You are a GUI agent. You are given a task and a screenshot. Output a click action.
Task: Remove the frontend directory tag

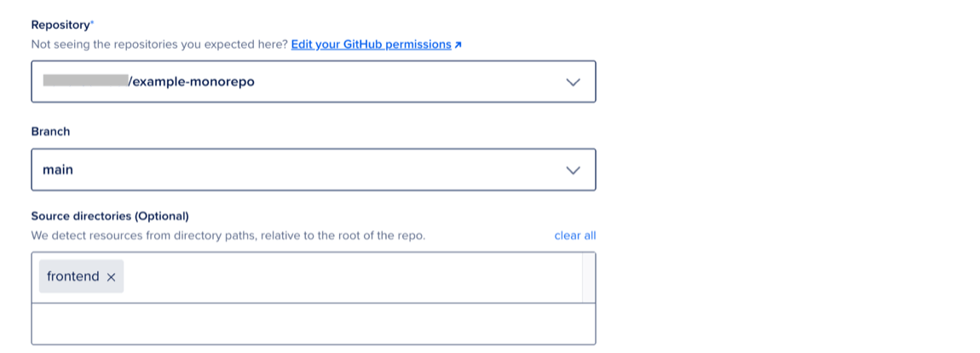click(x=111, y=277)
